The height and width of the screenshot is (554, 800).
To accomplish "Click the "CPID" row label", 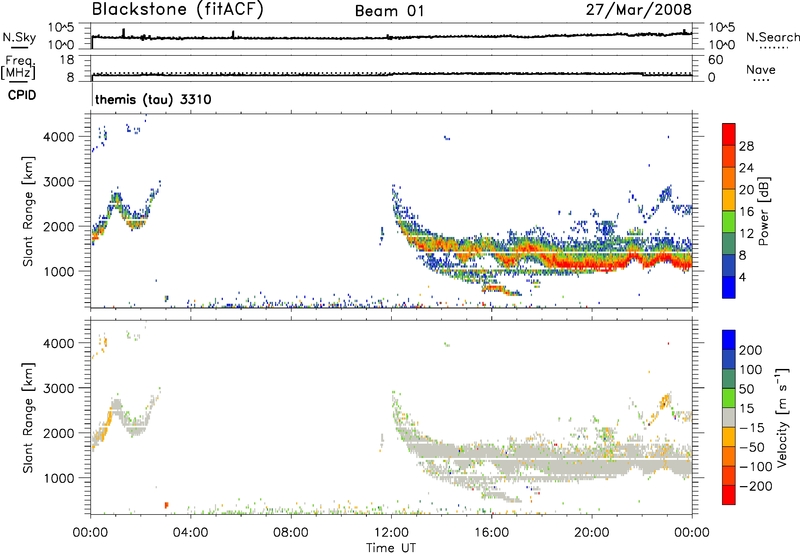I will [x=22, y=95].
